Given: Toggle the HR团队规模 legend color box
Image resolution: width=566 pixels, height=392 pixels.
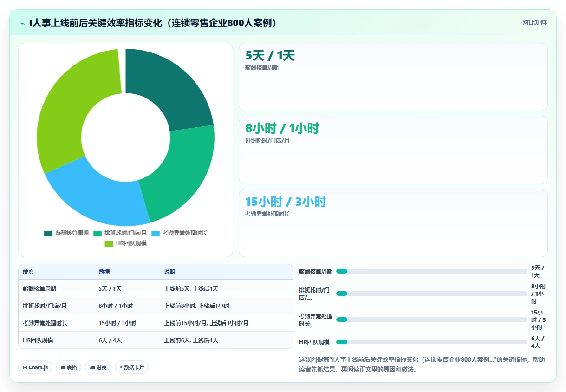Looking at the screenshot, I should click(x=109, y=243).
